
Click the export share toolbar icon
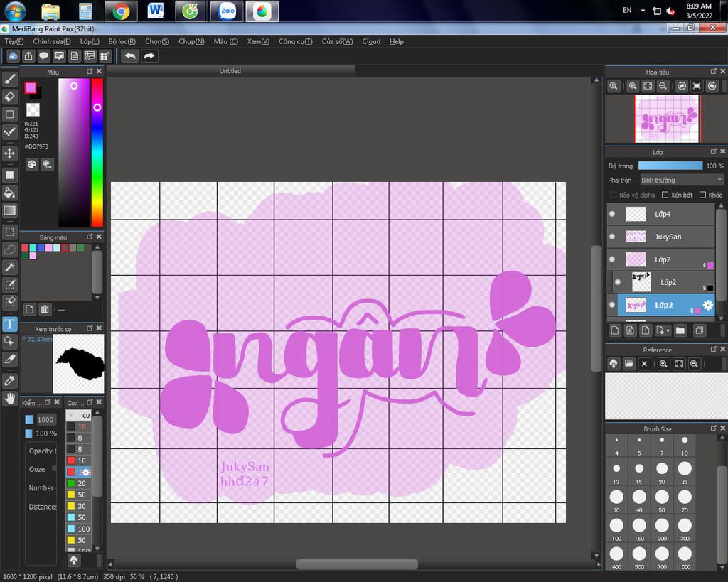point(28,56)
